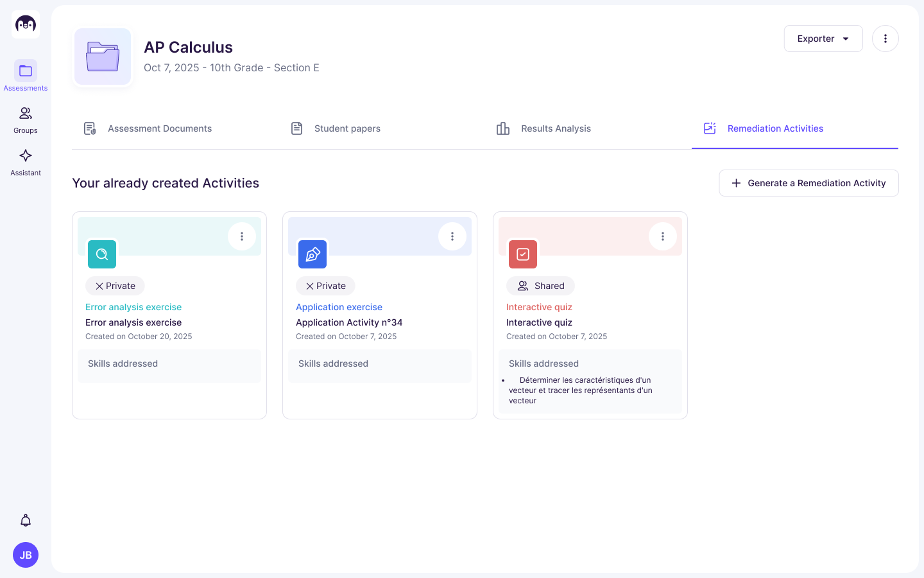Open the Error analysis exercise magnifier icon
The width and height of the screenshot is (924, 578).
coord(102,254)
